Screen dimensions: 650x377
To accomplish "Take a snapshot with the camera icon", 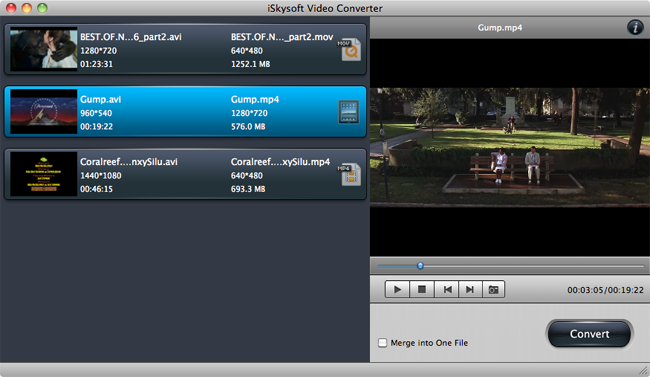I will click(x=493, y=289).
